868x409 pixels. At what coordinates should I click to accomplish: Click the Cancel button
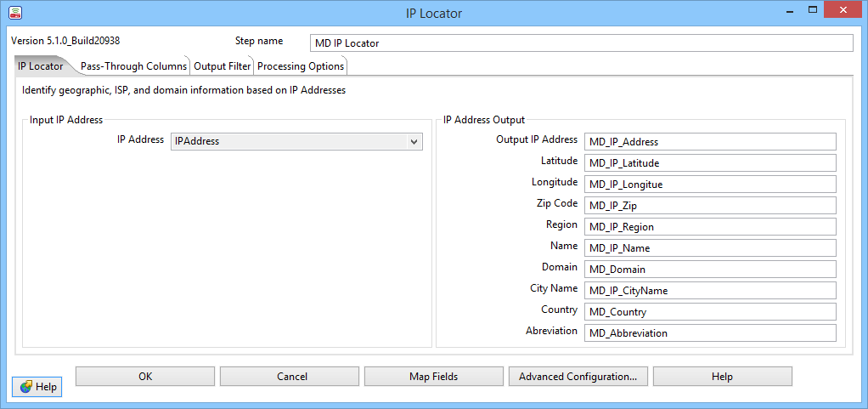point(290,377)
